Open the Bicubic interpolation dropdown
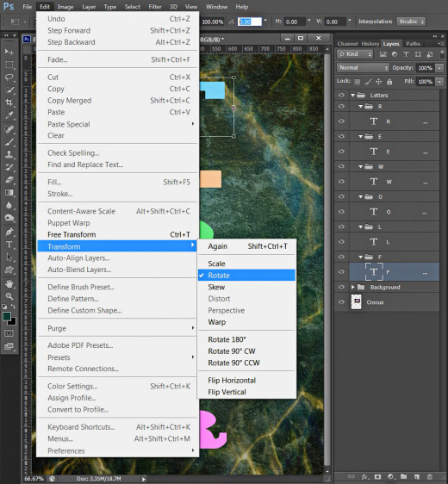The image size is (448, 484). pyautogui.click(x=411, y=22)
